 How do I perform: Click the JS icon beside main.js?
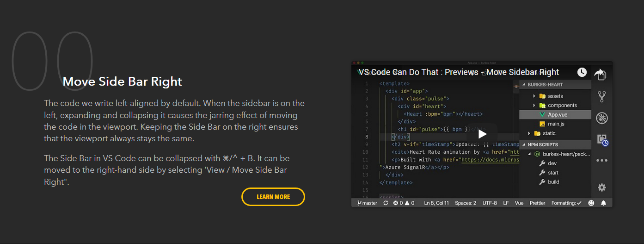tap(543, 124)
